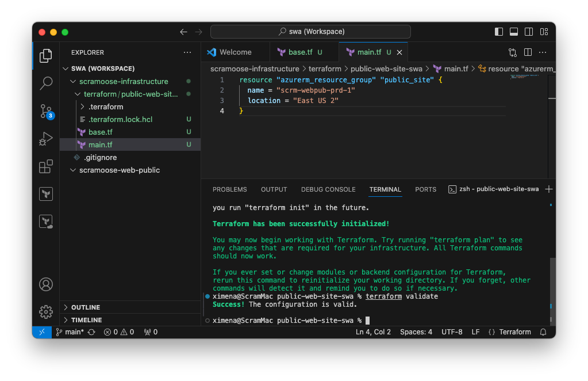Click the forwarded ports indicator showing 0
Image resolution: width=588 pixels, height=381 pixels.
(151, 332)
